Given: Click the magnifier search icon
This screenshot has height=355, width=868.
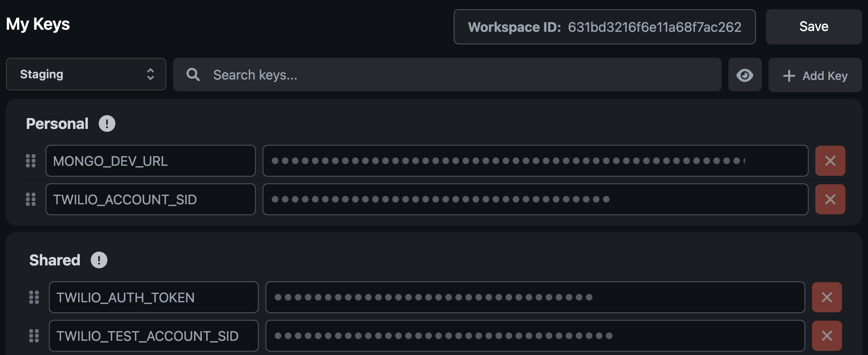Looking at the screenshot, I should [x=193, y=75].
